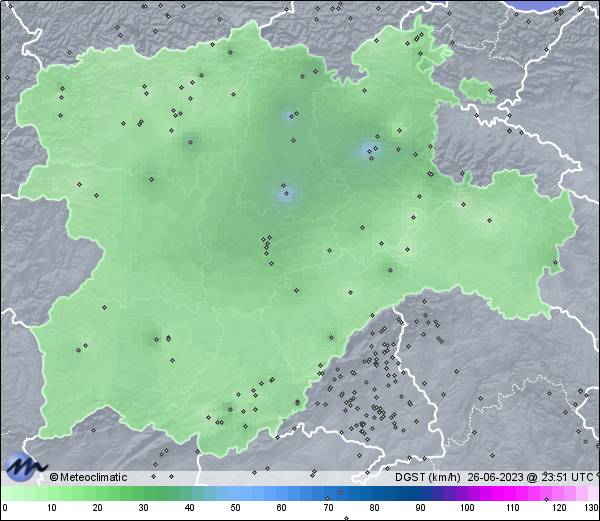Image resolution: width=600 pixels, height=521 pixels.
Task: Click the pale pink swatch above 130
Action: click(592, 494)
